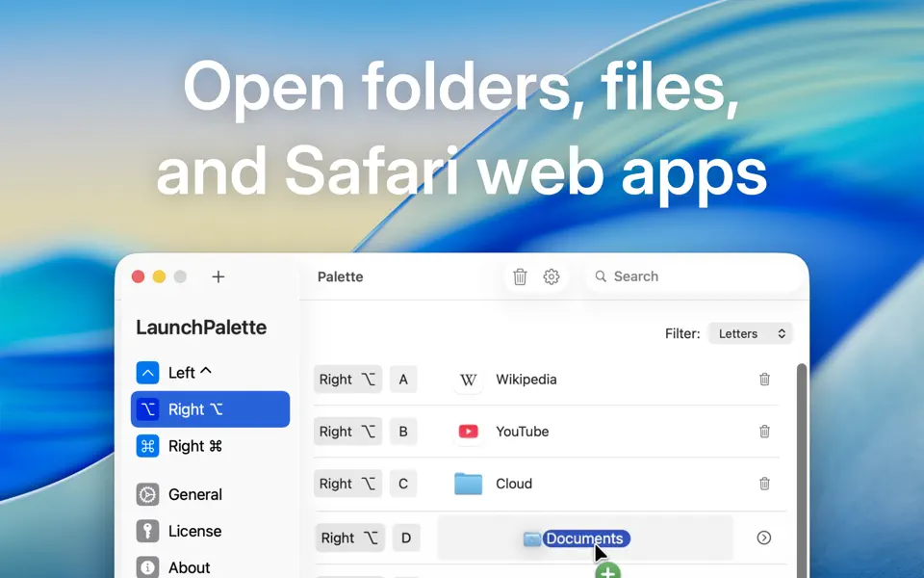Click the trash icon next to YouTube
This screenshot has width=924, height=578.
tap(764, 432)
